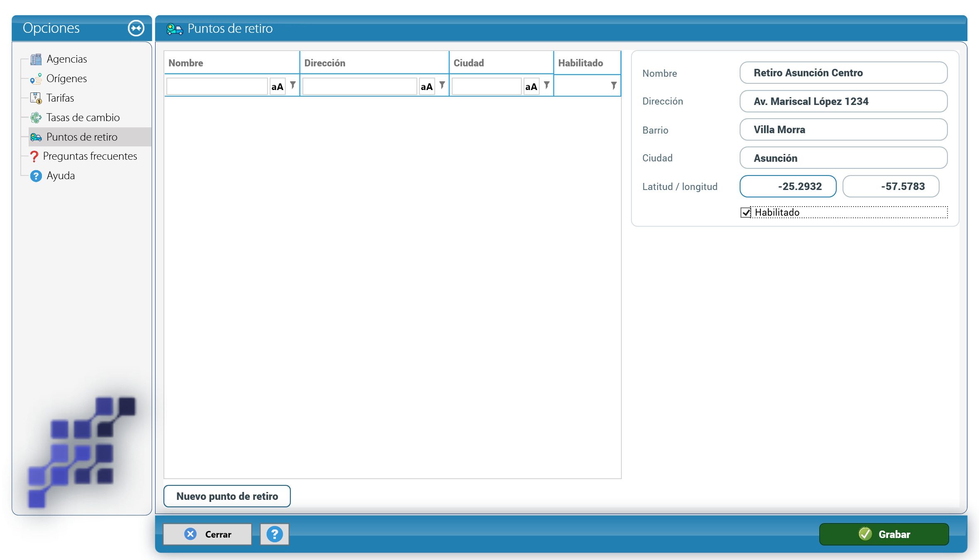Open Ayuda in the options tree
This screenshot has height=560, width=979.
(x=61, y=176)
